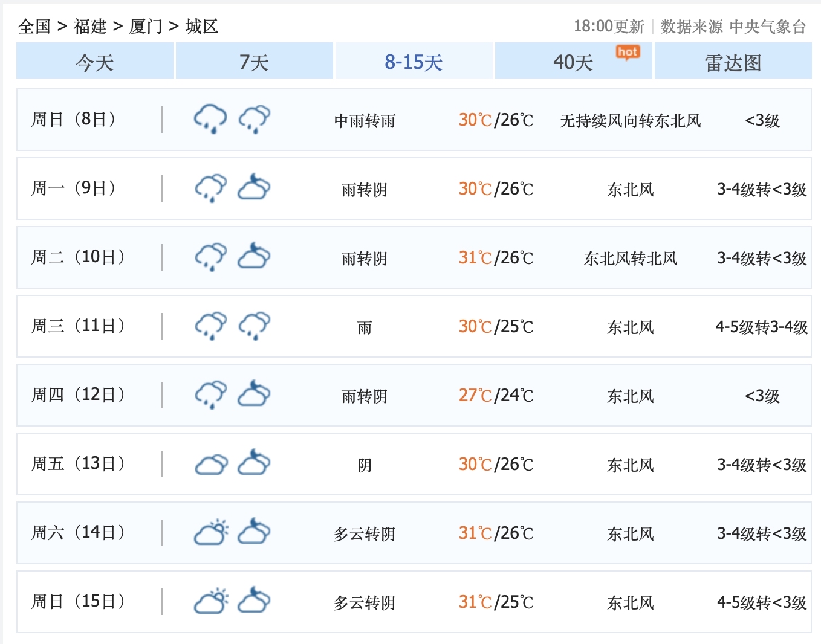
Task: Click the medium rain icon for 周日（8日）
Action: click(x=210, y=118)
